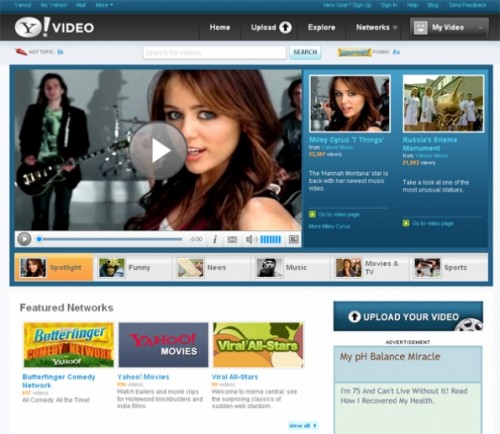This screenshot has height=434, width=500.
Task: Click the green arrow icon under Miley Cyrus video
Action: tap(312, 214)
